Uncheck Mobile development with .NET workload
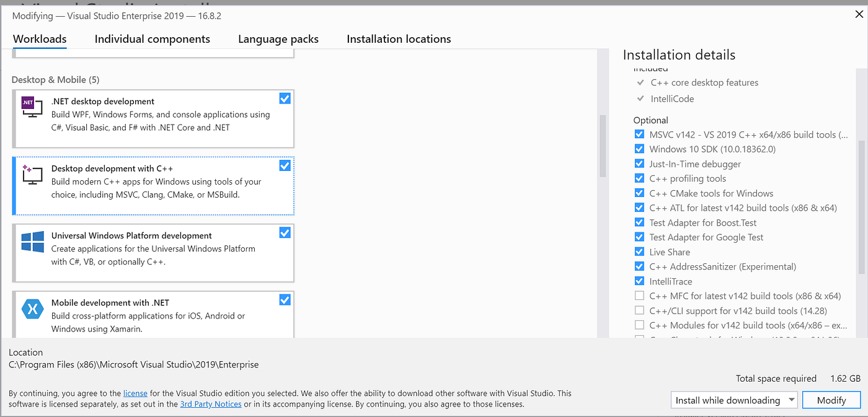Image resolution: width=868 pixels, height=417 pixels. (x=285, y=300)
